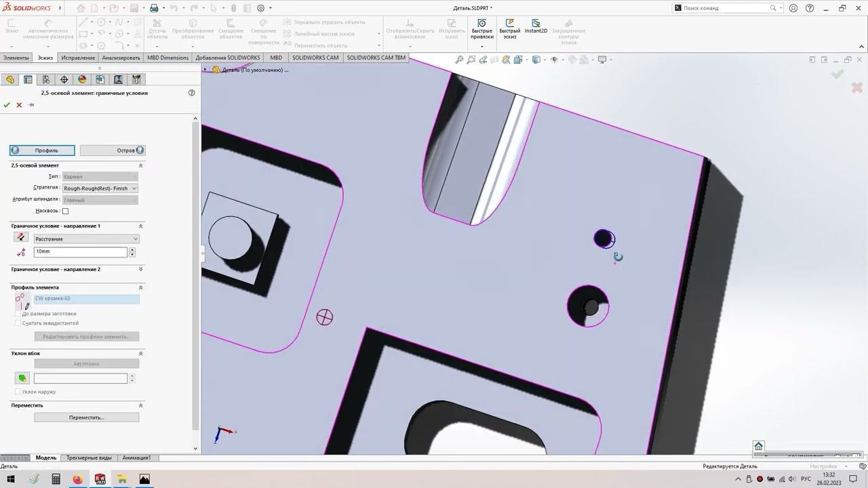The height and width of the screenshot is (488, 868).
Task: Click the help icon in property panel
Action: point(191,93)
